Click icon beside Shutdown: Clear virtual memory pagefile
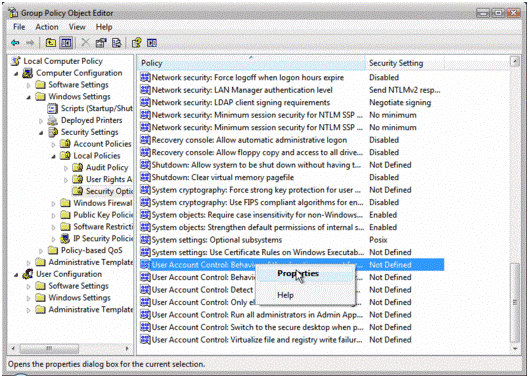Screen dimensions: 529x378 tap(145, 177)
